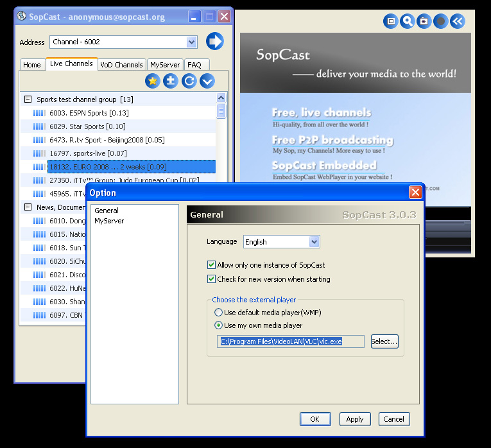Image resolution: width=491 pixels, height=448 pixels.
Task: Click the round record icon in player panel
Action: click(440, 21)
